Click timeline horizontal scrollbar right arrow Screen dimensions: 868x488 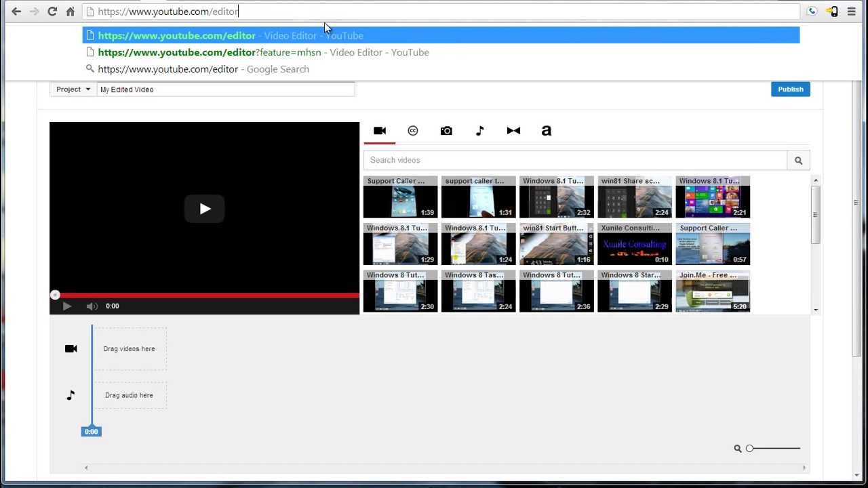click(805, 468)
